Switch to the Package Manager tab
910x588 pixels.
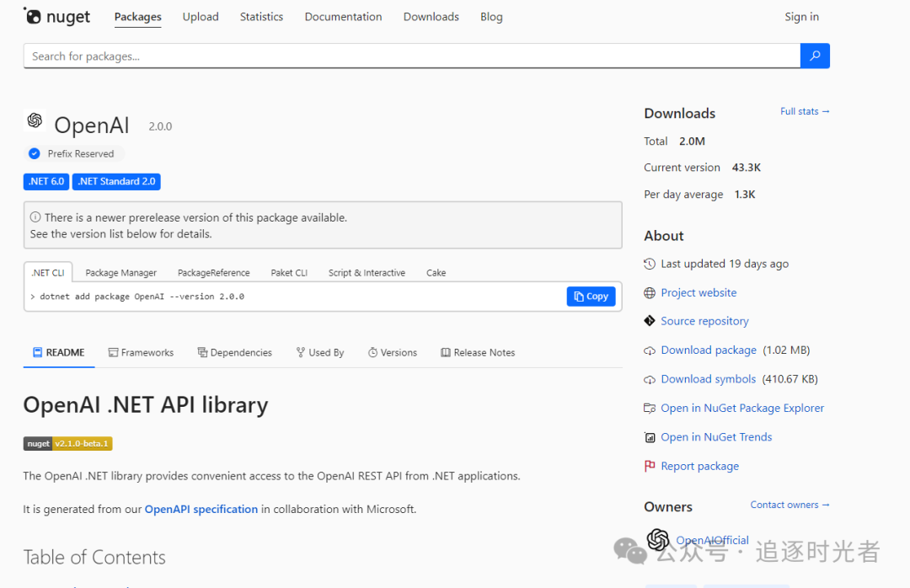[120, 272]
